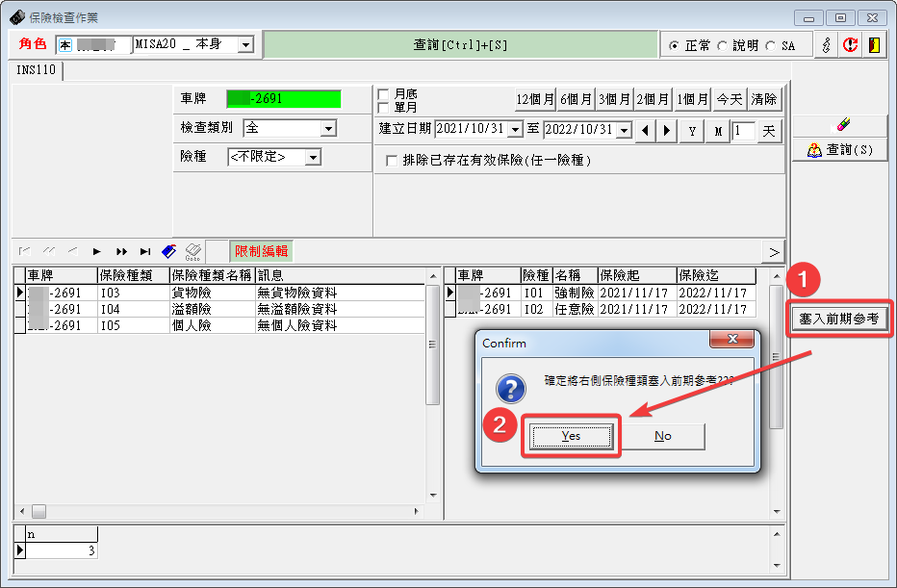
Task: Click the exit door icon
Action: click(x=874, y=45)
